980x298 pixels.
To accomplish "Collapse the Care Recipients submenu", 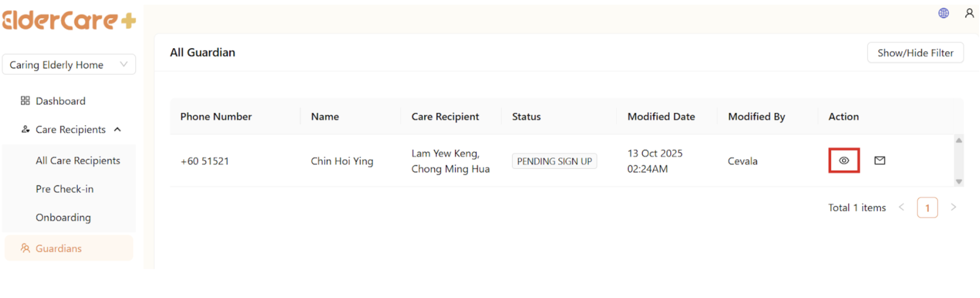I will click(118, 129).
